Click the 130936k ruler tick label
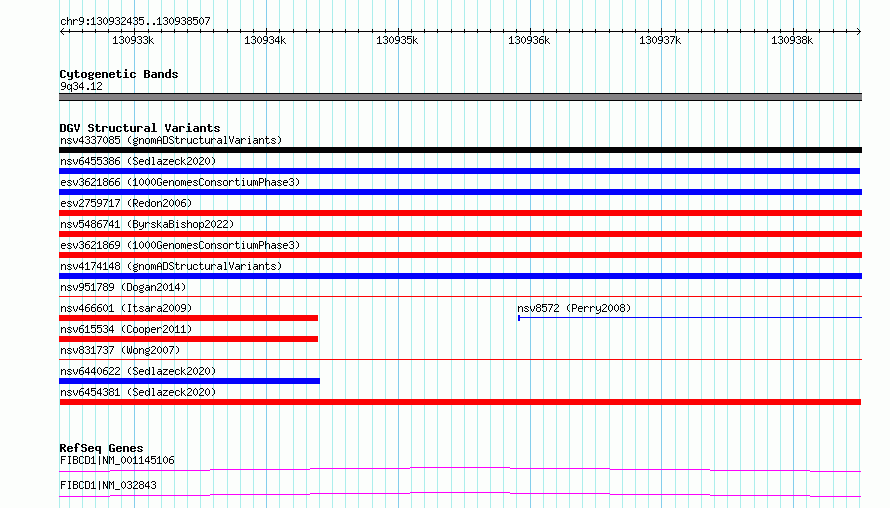890x508 pixels. pyautogui.click(x=529, y=40)
